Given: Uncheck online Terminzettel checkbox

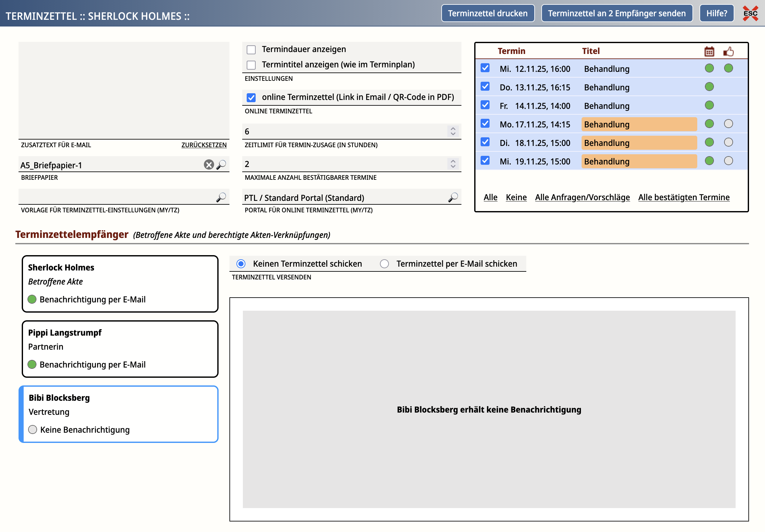Looking at the screenshot, I should click(251, 97).
